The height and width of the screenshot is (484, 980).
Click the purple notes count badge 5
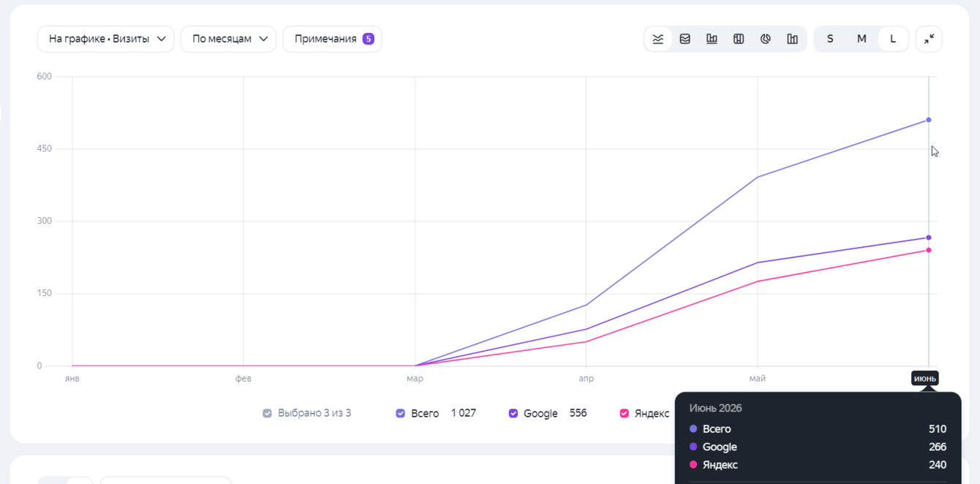[x=369, y=39]
